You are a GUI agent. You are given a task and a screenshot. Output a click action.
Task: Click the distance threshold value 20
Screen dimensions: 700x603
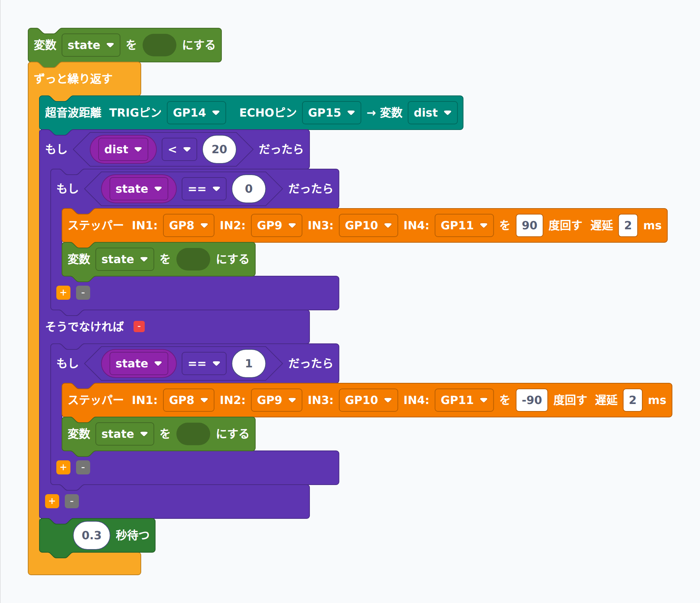coord(219,149)
